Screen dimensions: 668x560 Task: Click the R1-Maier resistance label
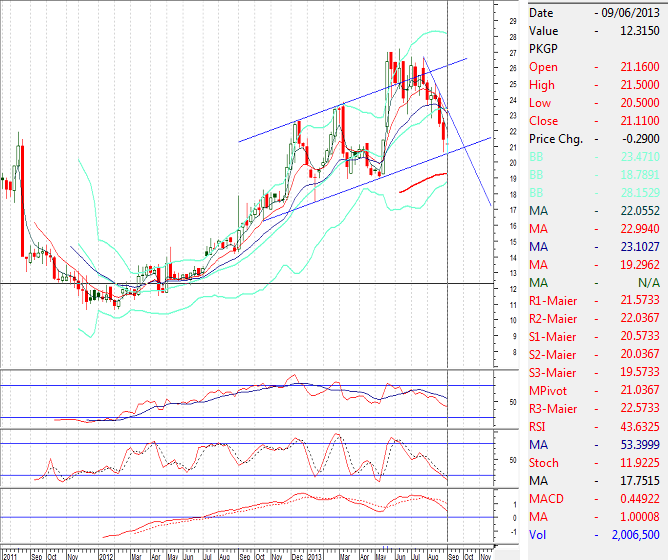(x=553, y=301)
